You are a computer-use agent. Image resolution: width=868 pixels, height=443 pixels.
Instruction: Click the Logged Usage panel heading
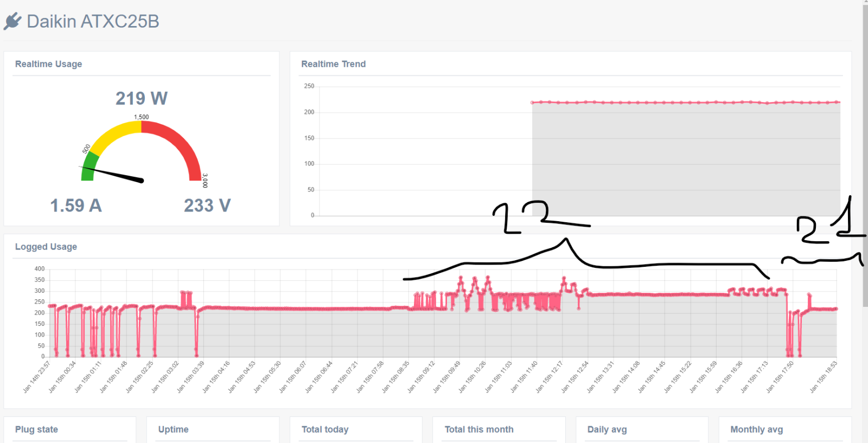pyautogui.click(x=46, y=247)
